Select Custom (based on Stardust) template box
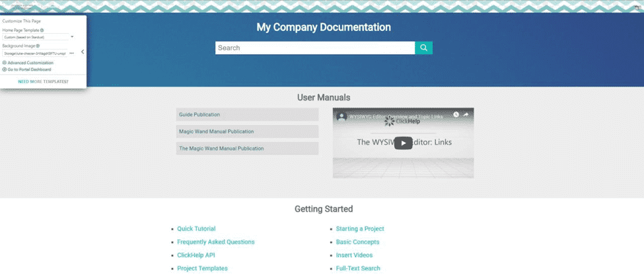644x278 pixels. pyautogui.click(x=35, y=37)
